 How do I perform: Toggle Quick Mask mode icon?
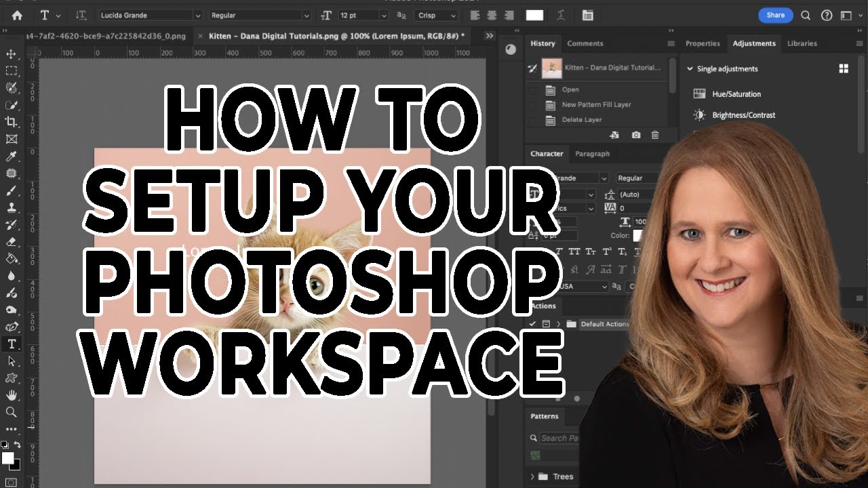click(x=11, y=483)
